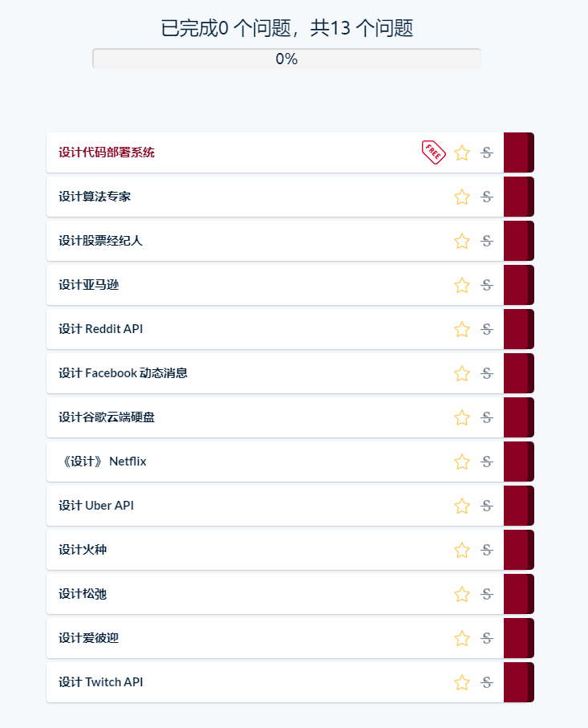Star the 设计 Twitch API question

pyautogui.click(x=462, y=682)
